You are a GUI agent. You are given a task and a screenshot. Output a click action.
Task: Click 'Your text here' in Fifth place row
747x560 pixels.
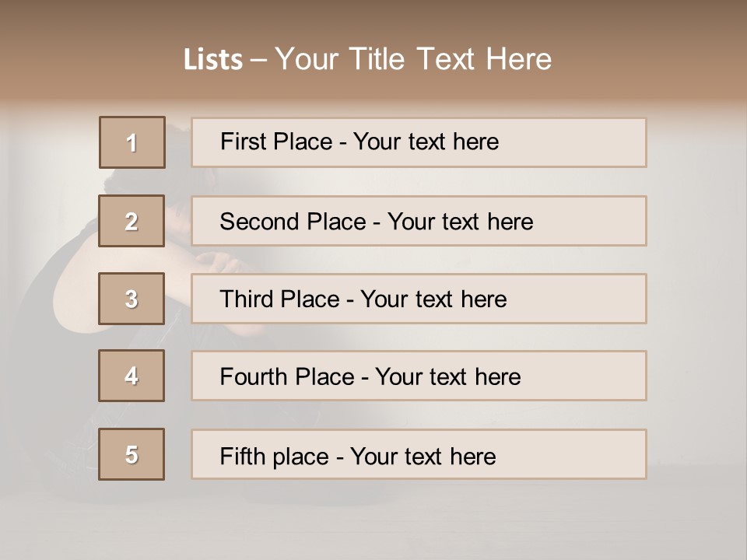click(423, 456)
